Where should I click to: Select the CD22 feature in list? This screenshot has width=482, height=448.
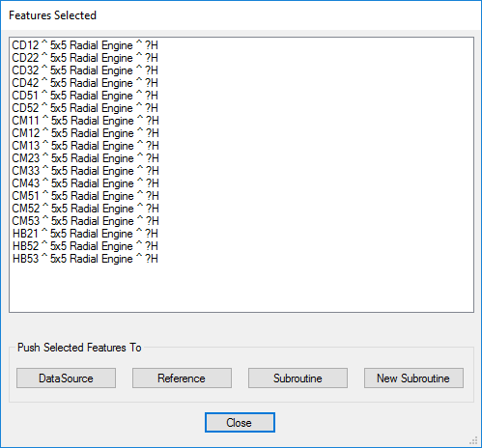point(85,58)
